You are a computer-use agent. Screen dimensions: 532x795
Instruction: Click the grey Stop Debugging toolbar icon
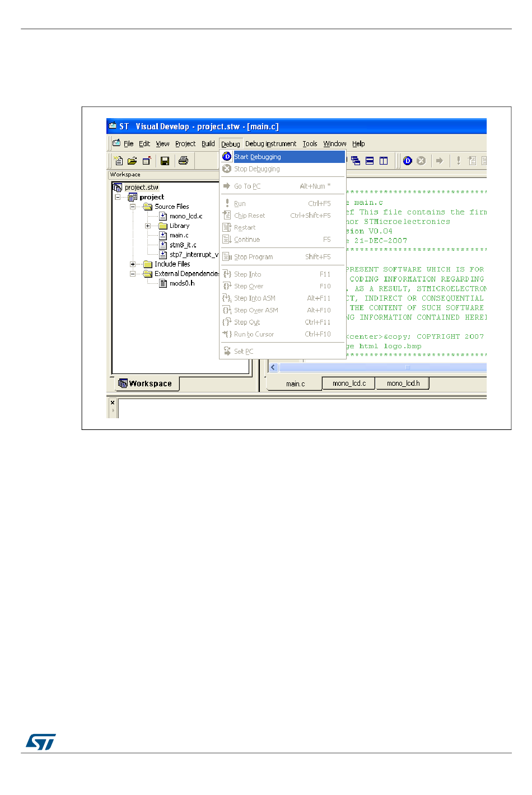421,161
